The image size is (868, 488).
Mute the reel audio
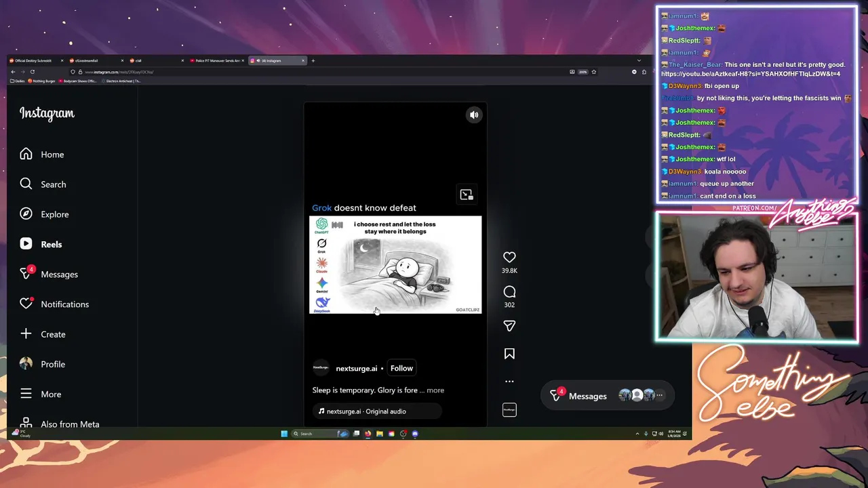click(x=474, y=115)
